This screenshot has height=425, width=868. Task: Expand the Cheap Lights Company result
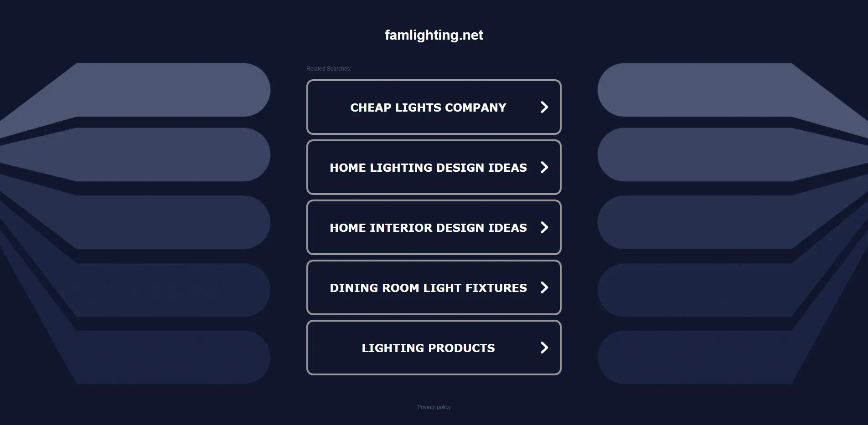434,107
